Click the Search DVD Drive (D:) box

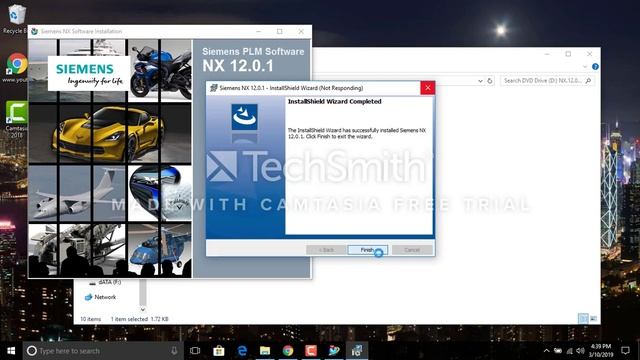click(547, 81)
